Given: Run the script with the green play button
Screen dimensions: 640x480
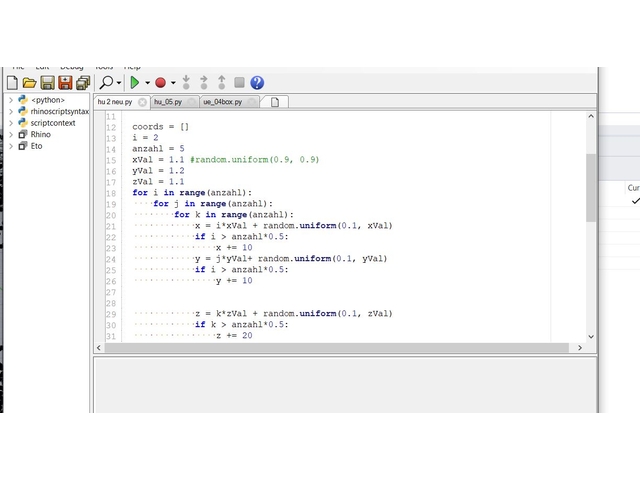Looking at the screenshot, I should (x=134, y=83).
